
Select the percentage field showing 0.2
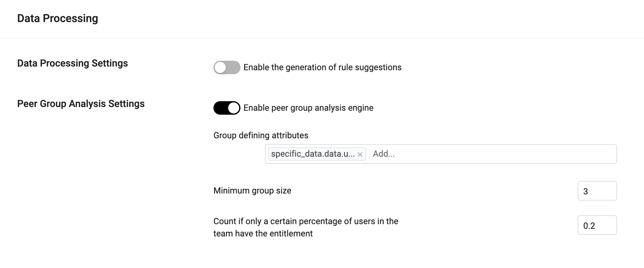(597, 225)
